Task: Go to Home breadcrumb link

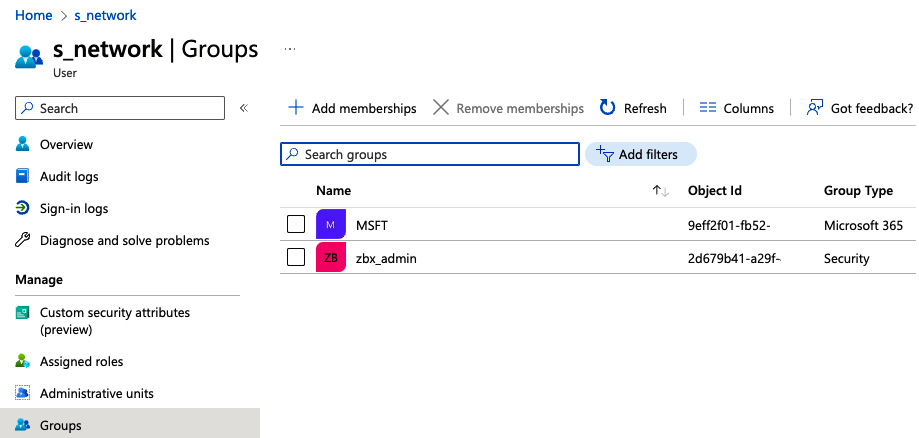Action: (33, 15)
